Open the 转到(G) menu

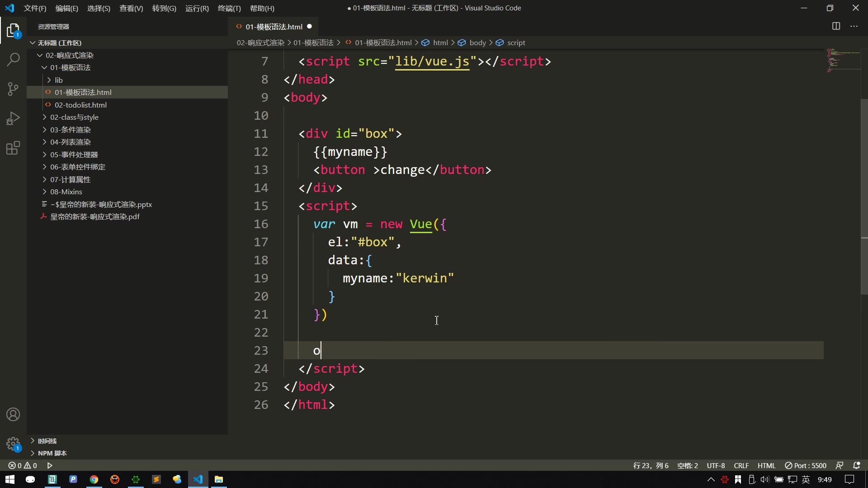click(x=164, y=8)
